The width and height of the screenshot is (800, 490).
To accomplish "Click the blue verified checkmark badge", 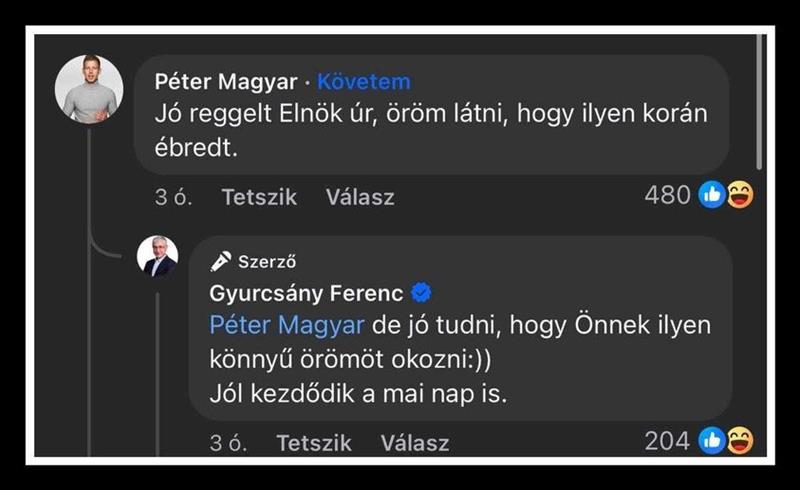I will pyautogui.click(x=422, y=293).
